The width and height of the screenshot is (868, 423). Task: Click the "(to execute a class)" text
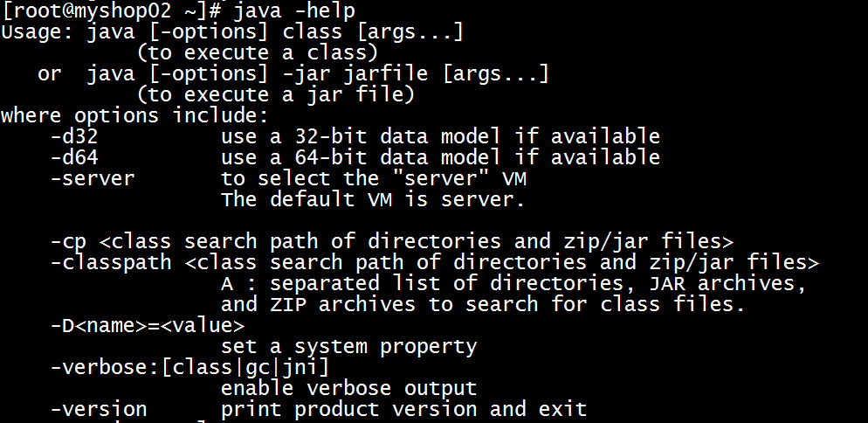click(x=257, y=53)
